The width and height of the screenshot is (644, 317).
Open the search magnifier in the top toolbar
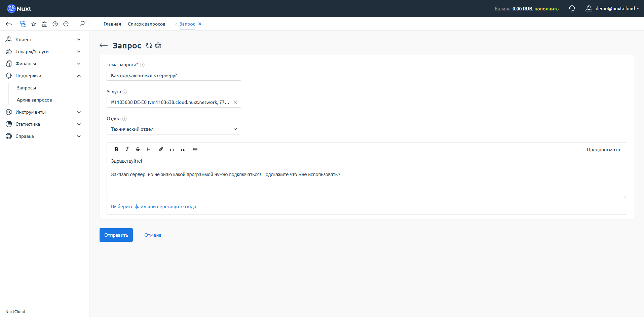tap(82, 24)
